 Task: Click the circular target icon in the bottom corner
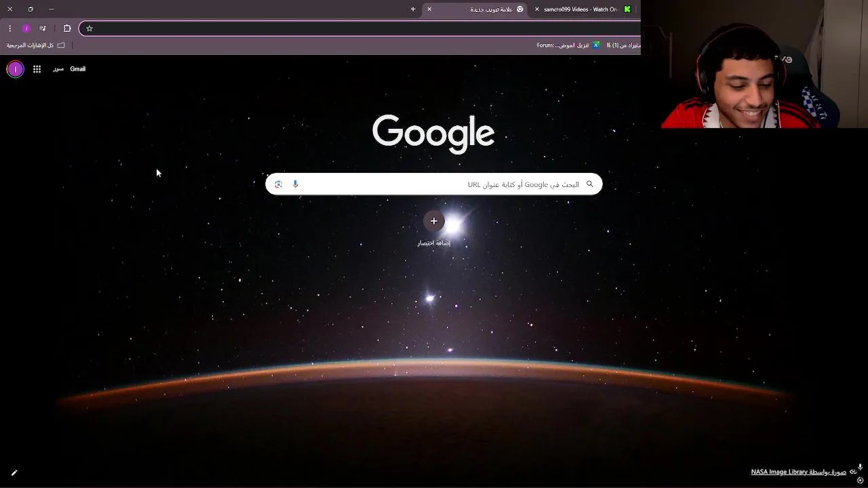coord(861,481)
